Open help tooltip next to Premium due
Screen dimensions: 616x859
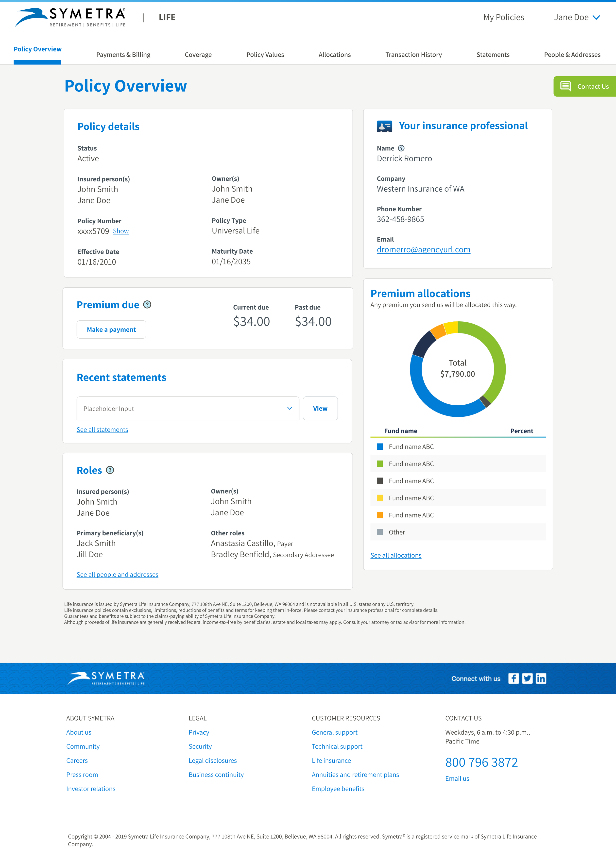(147, 304)
